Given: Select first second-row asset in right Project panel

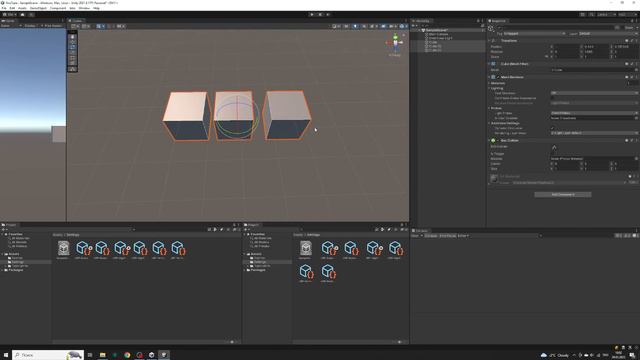Looking at the screenshot, I should point(306,271).
